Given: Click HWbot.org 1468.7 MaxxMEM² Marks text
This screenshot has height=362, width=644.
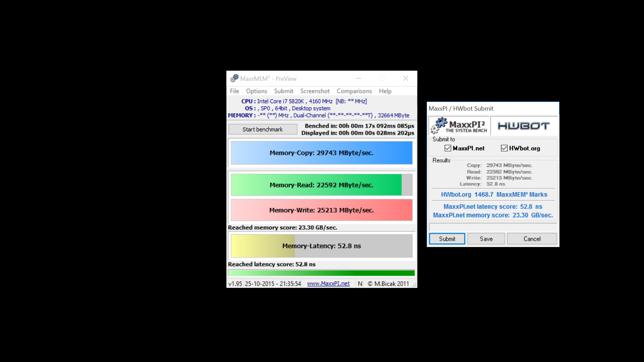Looking at the screenshot, I should coord(494,195).
